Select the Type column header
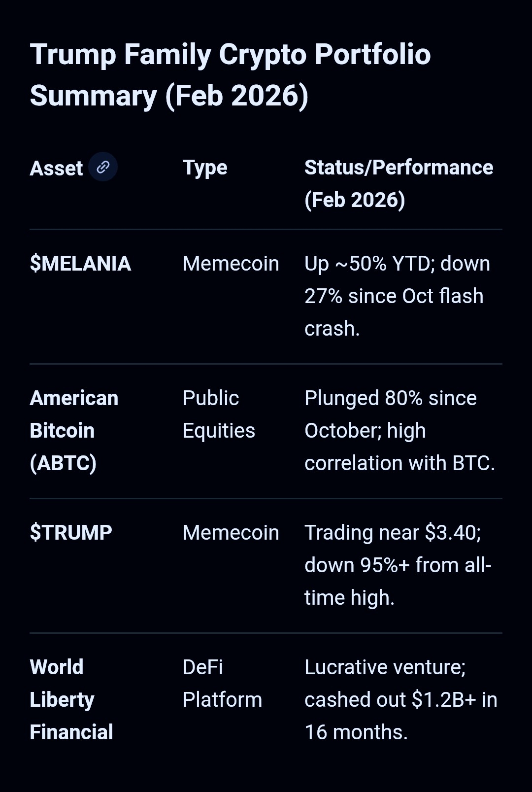 tap(205, 168)
